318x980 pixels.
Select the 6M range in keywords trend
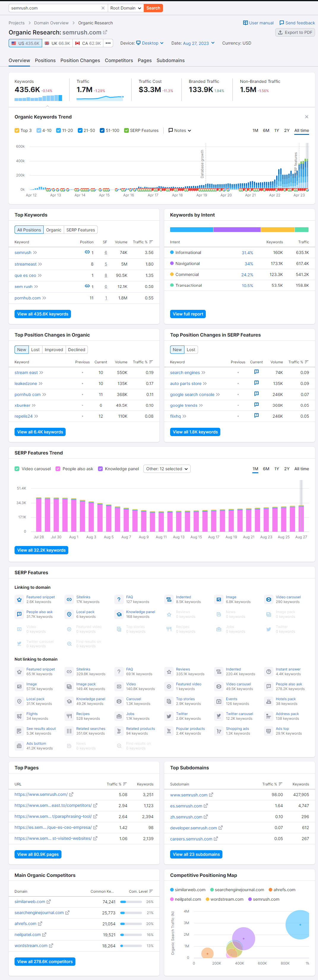pos(266,130)
